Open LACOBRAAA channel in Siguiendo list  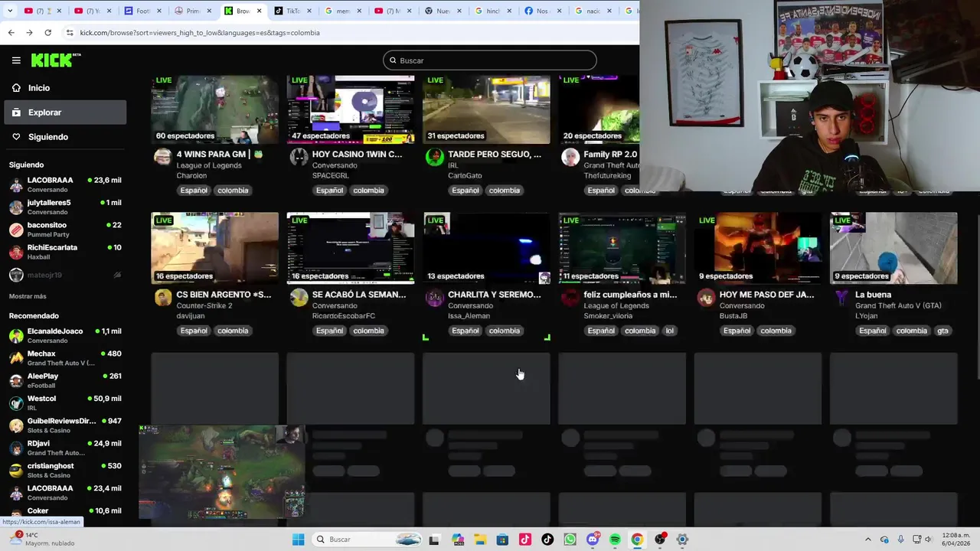pyautogui.click(x=65, y=184)
